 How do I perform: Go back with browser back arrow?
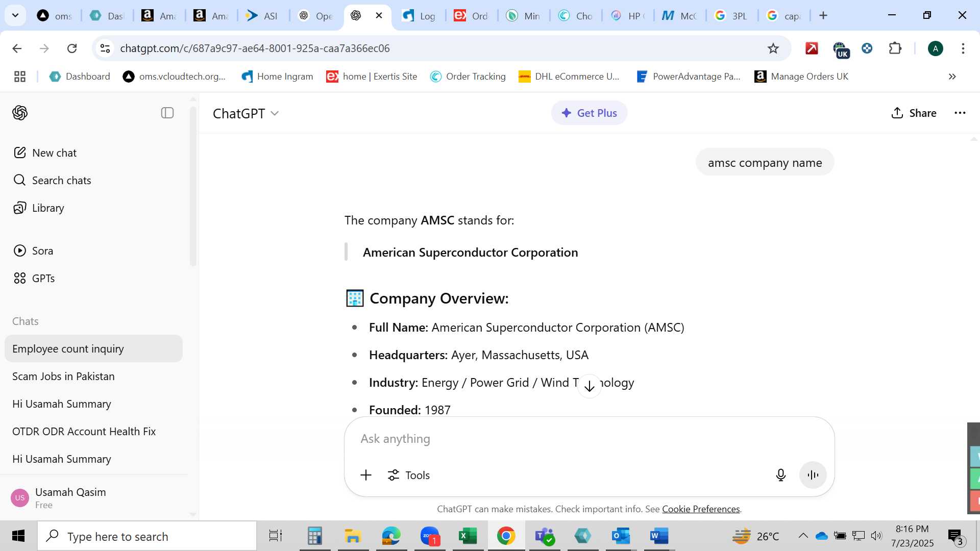pyautogui.click(x=17, y=48)
